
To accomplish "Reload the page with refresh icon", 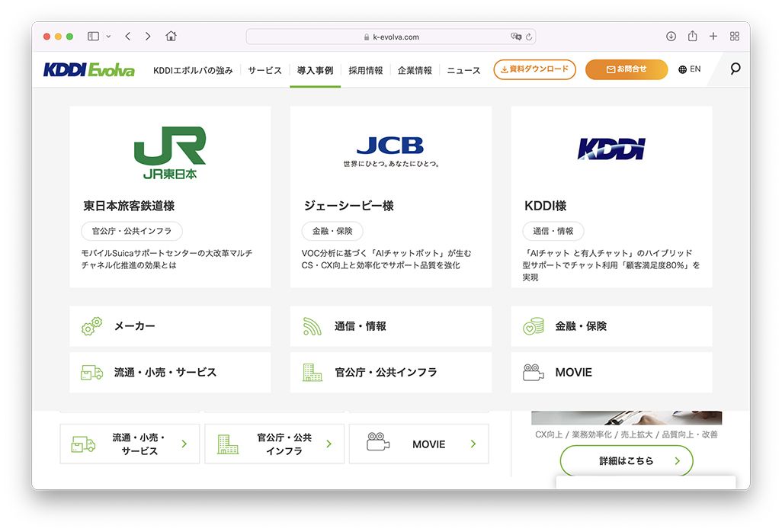I will click(x=529, y=37).
